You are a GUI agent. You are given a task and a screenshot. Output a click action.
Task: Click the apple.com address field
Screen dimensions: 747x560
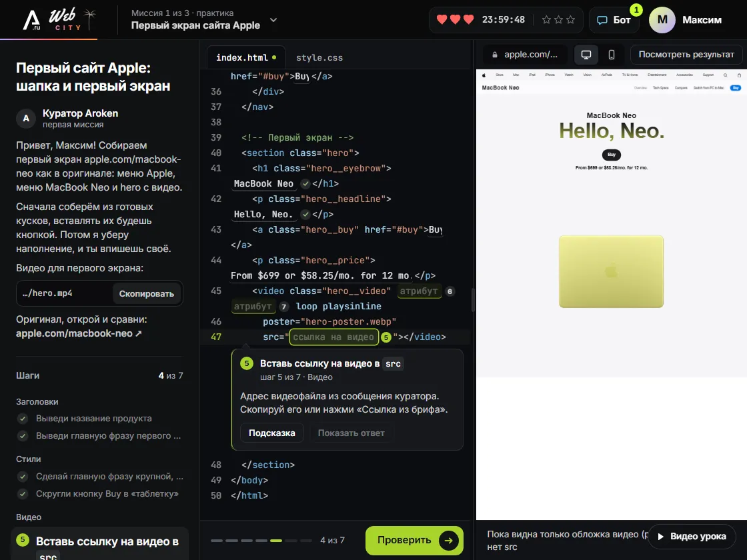[x=525, y=54]
